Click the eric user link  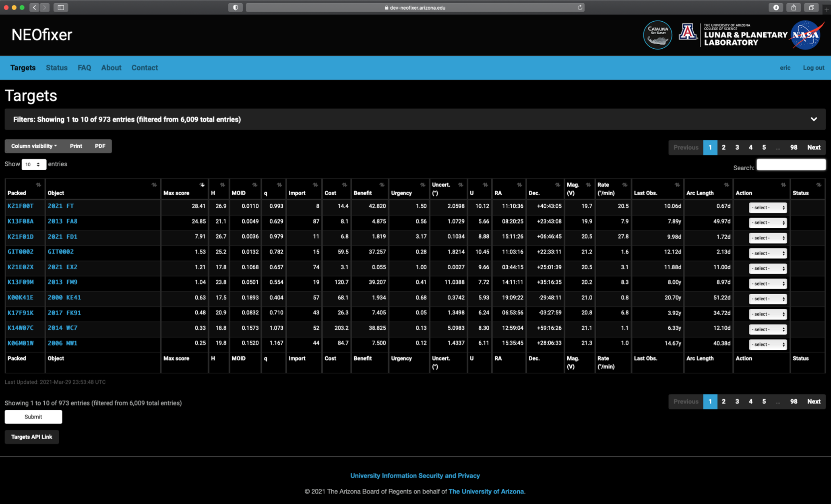785,68
